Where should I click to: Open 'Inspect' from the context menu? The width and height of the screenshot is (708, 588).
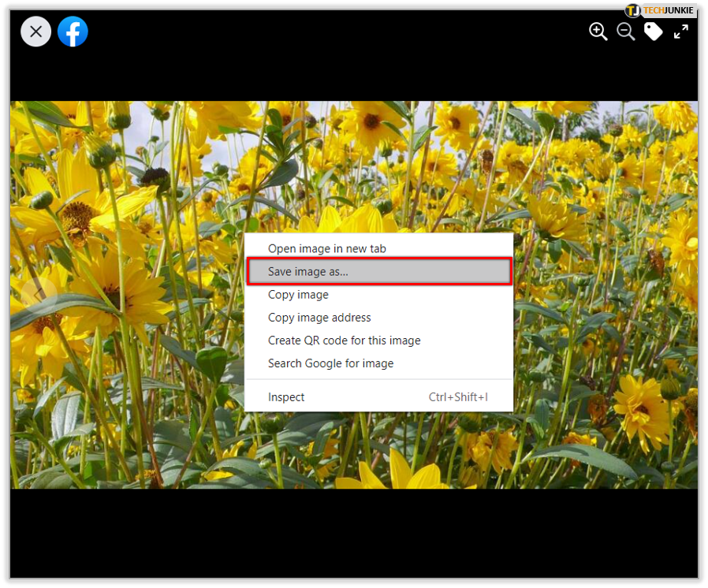pos(286,397)
